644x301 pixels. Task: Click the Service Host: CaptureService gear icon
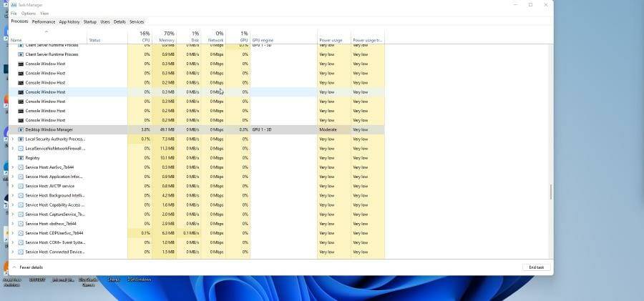tap(21, 214)
